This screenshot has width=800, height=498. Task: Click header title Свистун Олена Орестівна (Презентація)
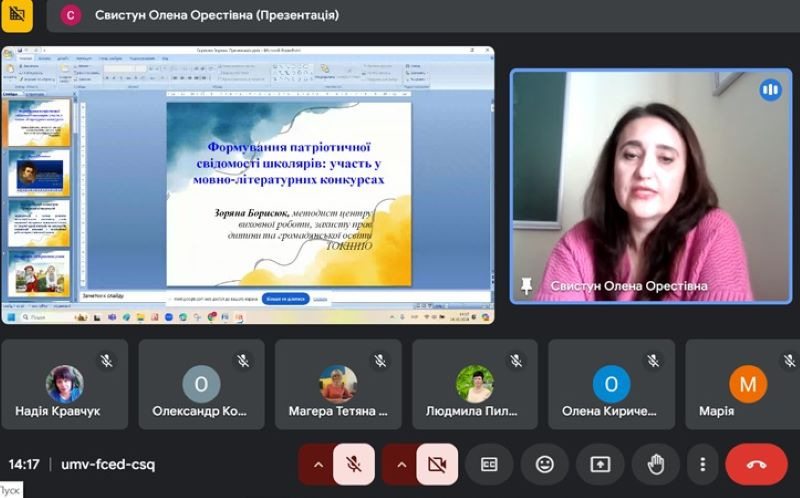(217, 15)
